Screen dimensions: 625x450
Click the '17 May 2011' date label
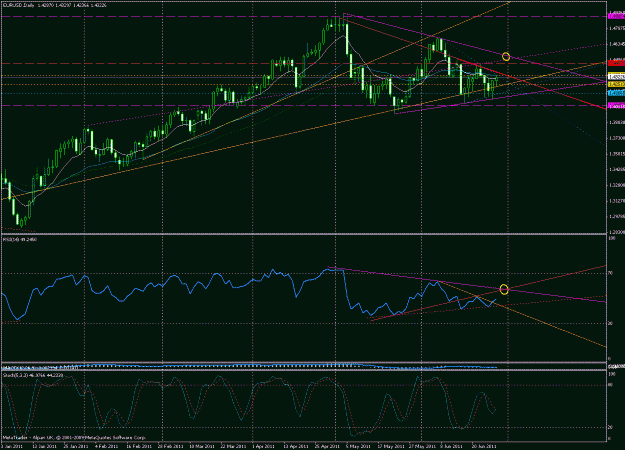click(389, 446)
